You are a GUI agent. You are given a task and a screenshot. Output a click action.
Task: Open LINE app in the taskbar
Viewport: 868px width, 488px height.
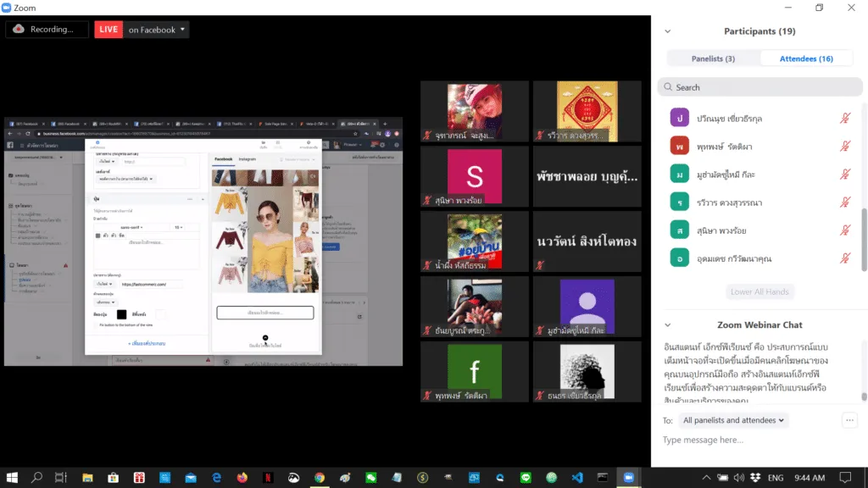[526, 478]
